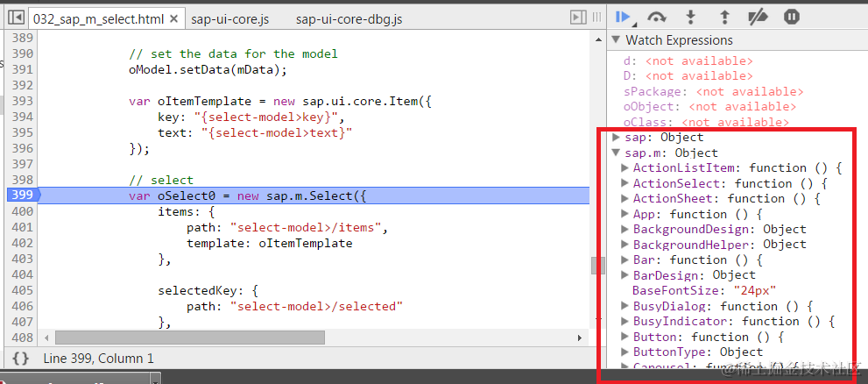Set breakpoint on line 405
The height and width of the screenshot is (384, 868).
pyautogui.click(x=23, y=290)
